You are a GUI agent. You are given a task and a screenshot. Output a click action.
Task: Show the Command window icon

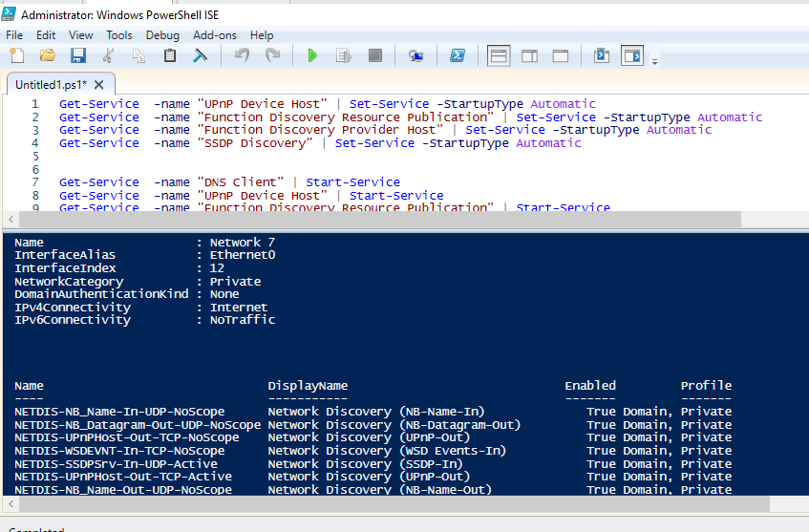click(602, 55)
